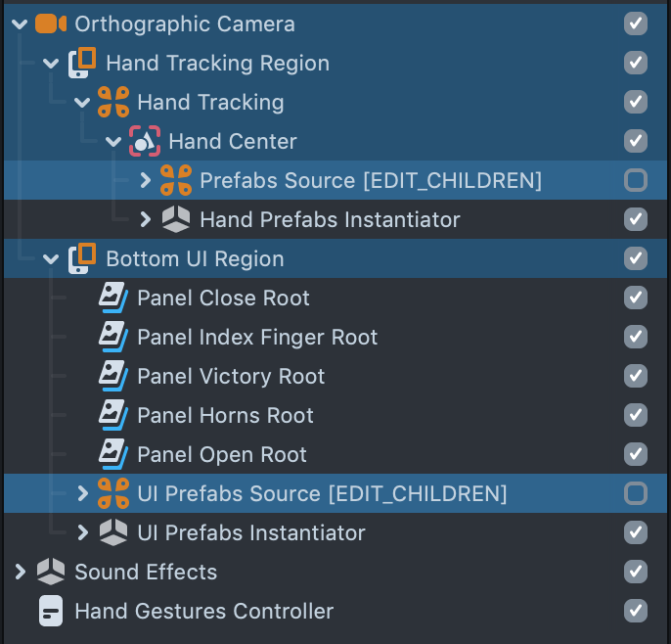Screen dimensions: 671x644
Task: Click the Orthographic Camera icon
Action: click(51, 23)
